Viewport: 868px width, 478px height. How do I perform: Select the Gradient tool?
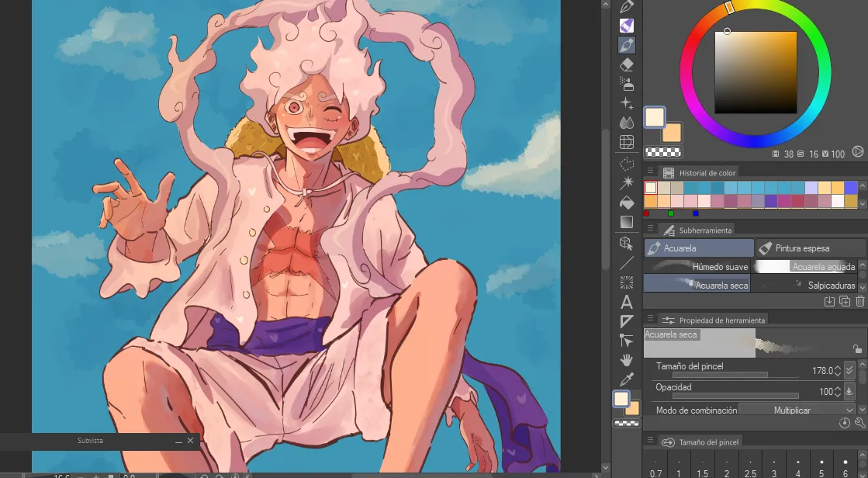click(627, 222)
